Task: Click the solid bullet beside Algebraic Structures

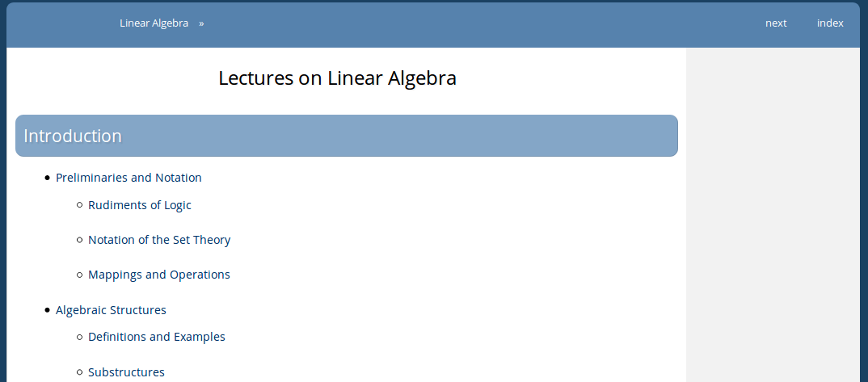Action: tap(47, 310)
